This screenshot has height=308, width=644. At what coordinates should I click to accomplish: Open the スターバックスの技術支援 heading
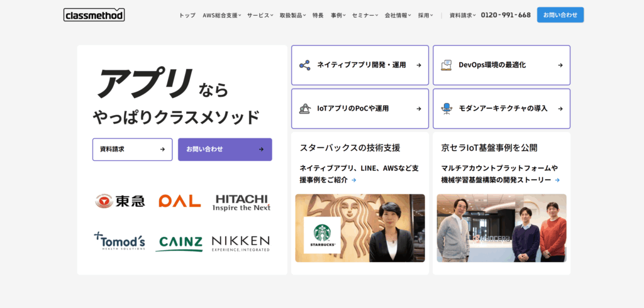point(350,148)
